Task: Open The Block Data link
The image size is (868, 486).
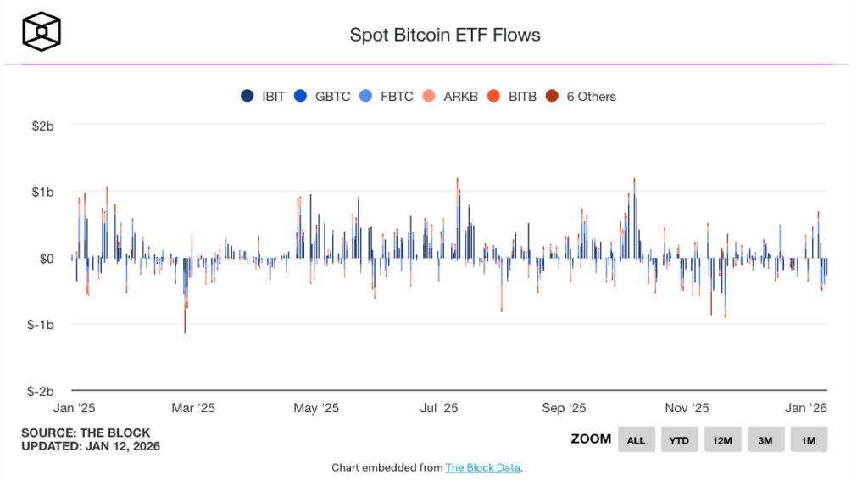Action: click(x=483, y=467)
